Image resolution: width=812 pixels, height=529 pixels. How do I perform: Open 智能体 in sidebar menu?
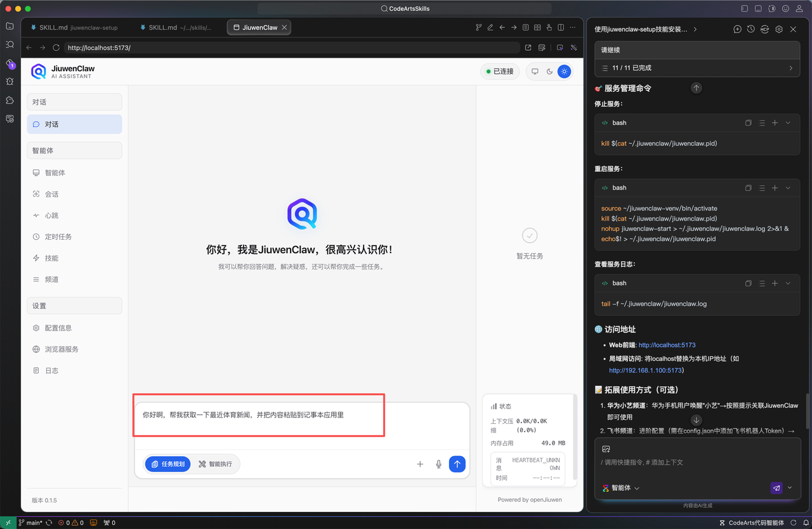pyautogui.click(x=74, y=173)
